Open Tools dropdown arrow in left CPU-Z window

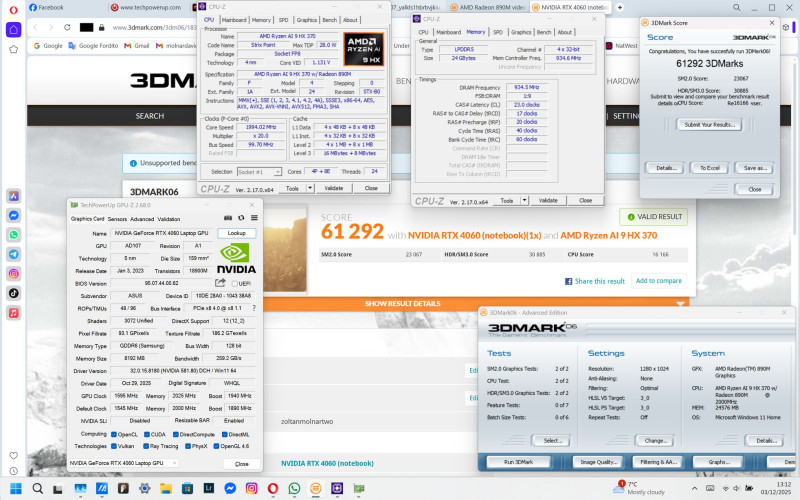(x=310, y=188)
